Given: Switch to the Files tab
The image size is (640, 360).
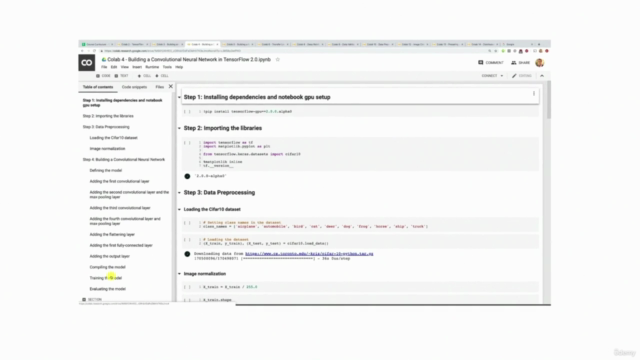Looking at the screenshot, I should [160, 87].
